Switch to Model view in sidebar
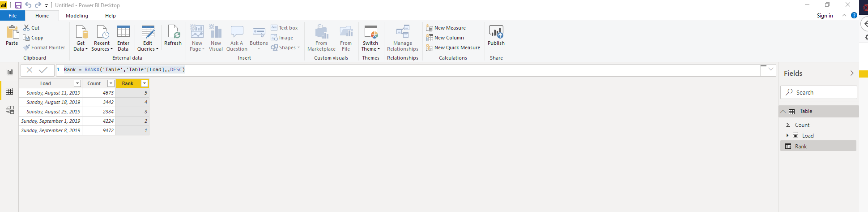Image resolution: width=868 pixels, height=212 pixels. click(9, 110)
